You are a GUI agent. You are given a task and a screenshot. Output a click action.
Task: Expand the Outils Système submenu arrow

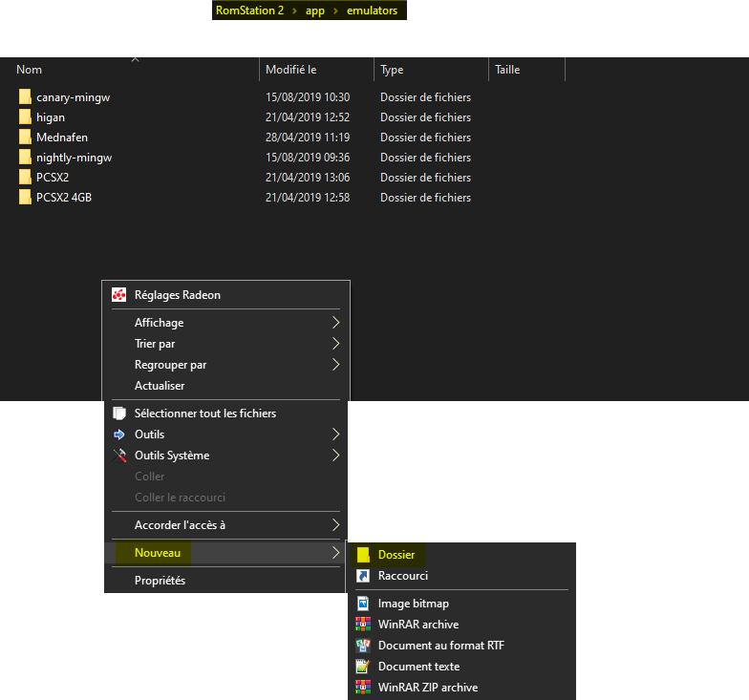pyautogui.click(x=336, y=455)
